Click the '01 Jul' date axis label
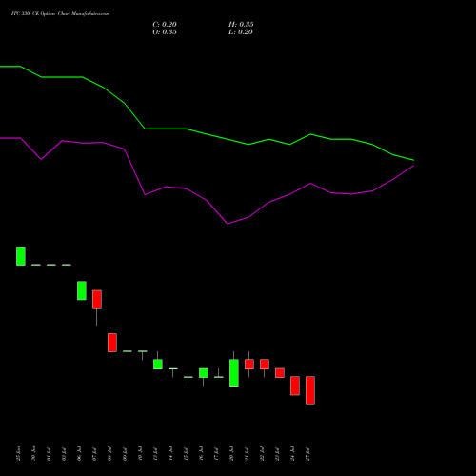This screenshot has width=476, height=476. 49,454
